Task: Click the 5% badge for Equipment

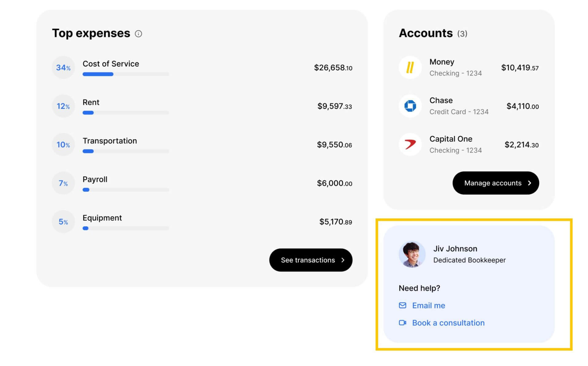Action: point(63,222)
